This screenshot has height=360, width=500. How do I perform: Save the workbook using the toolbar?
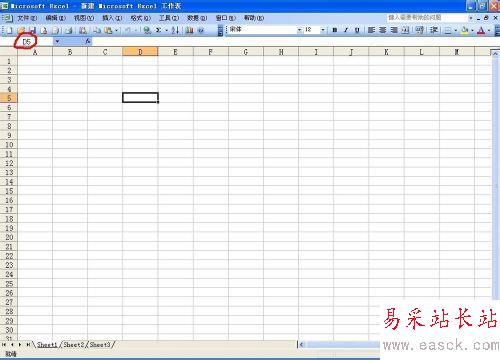[x=32, y=30]
